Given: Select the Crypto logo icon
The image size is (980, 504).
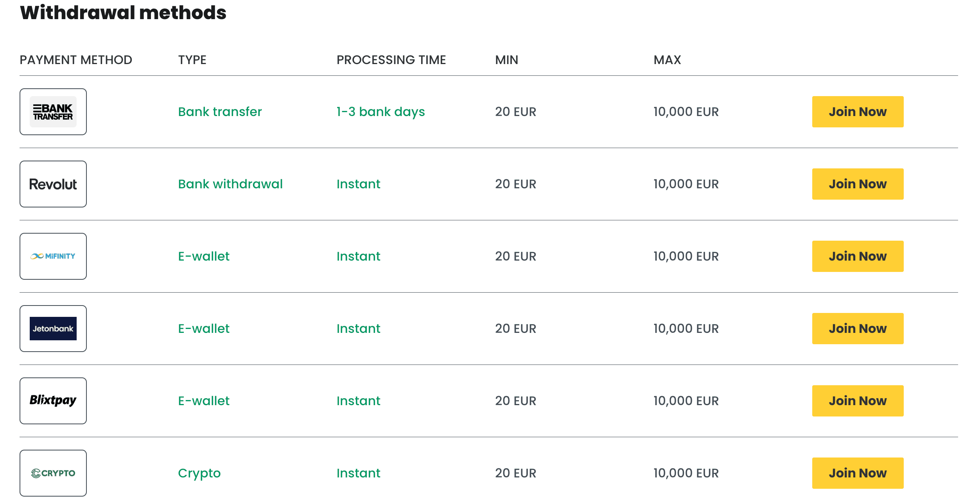Looking at the screenshot, I should tap(53, 473).
